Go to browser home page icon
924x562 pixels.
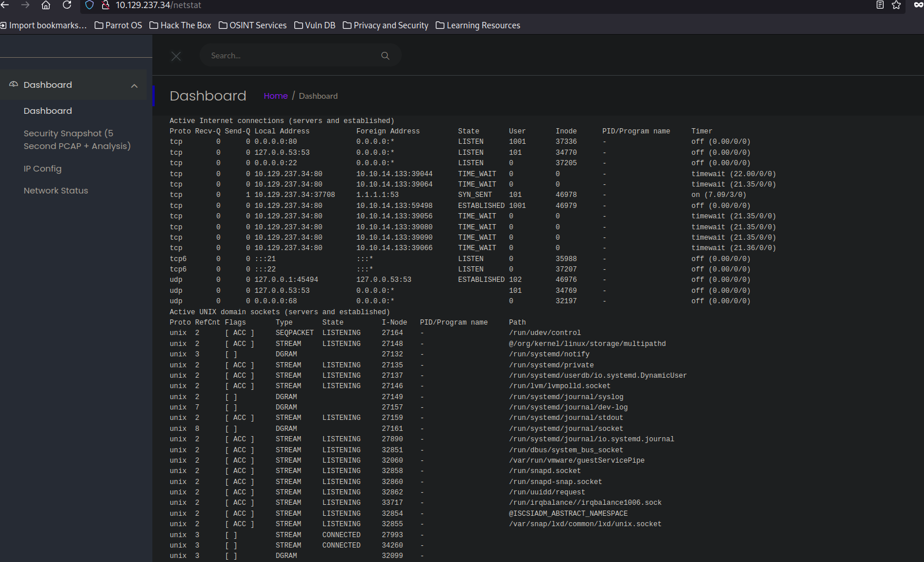click(46, 5)
